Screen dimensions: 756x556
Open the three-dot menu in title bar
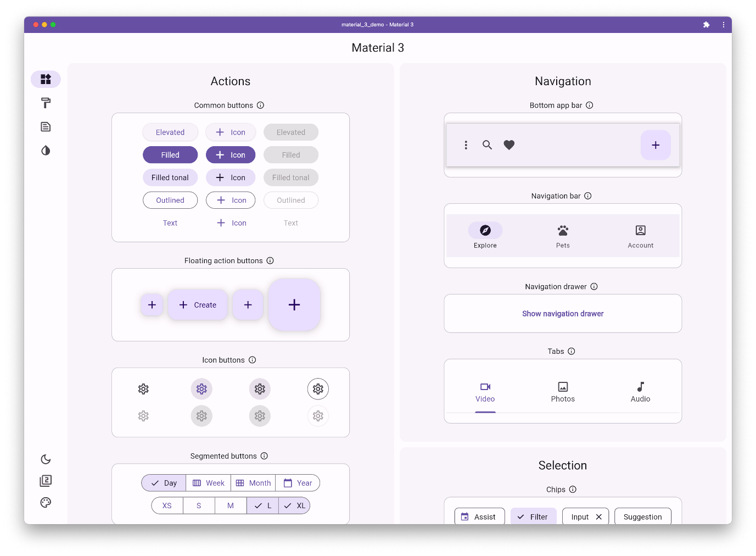(x=724, y=25)
